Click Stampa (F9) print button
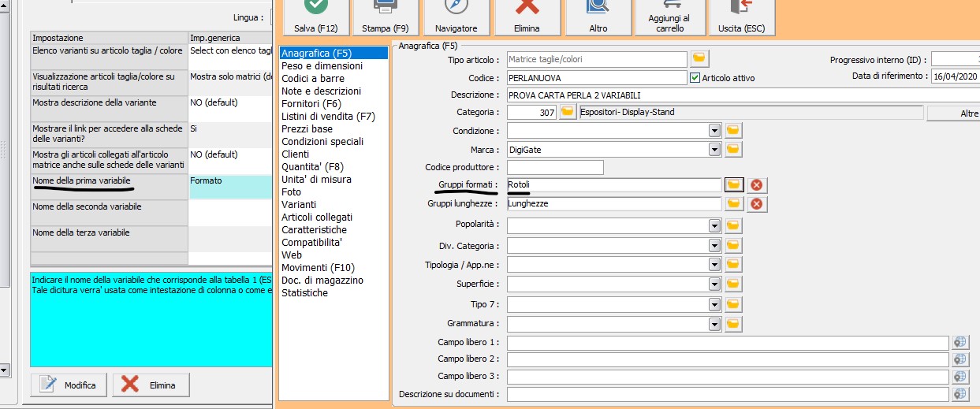Screen dimensions: 980x409 384,17
